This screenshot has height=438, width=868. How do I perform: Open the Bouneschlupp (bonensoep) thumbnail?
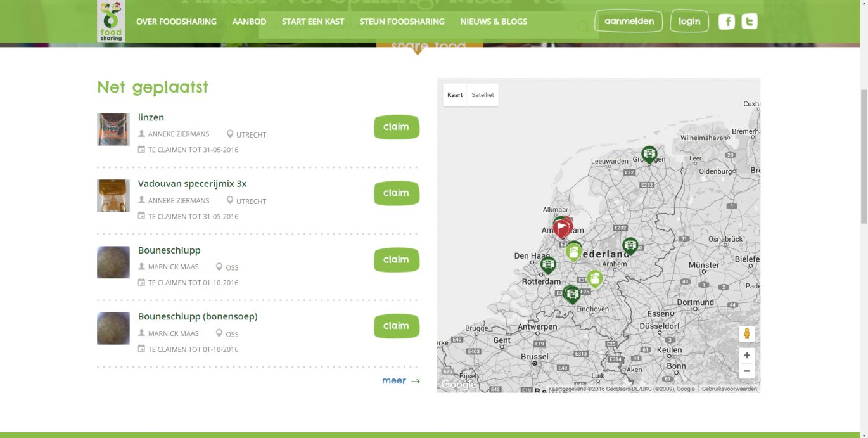pos(113,328)
